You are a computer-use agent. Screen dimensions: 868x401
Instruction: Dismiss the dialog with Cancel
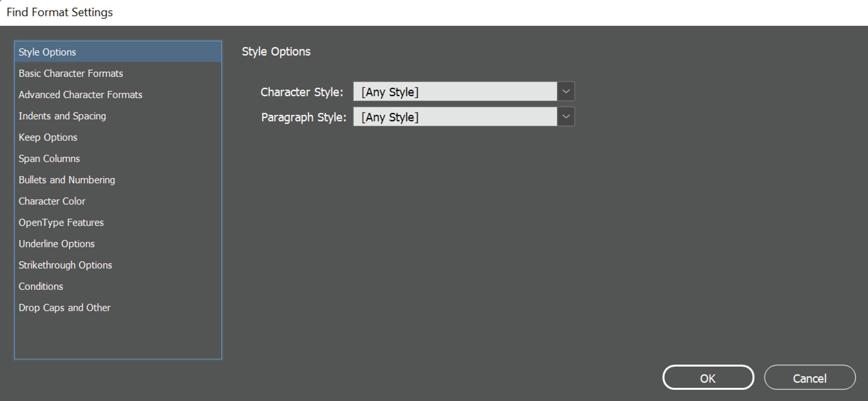[x=810, y=377]
